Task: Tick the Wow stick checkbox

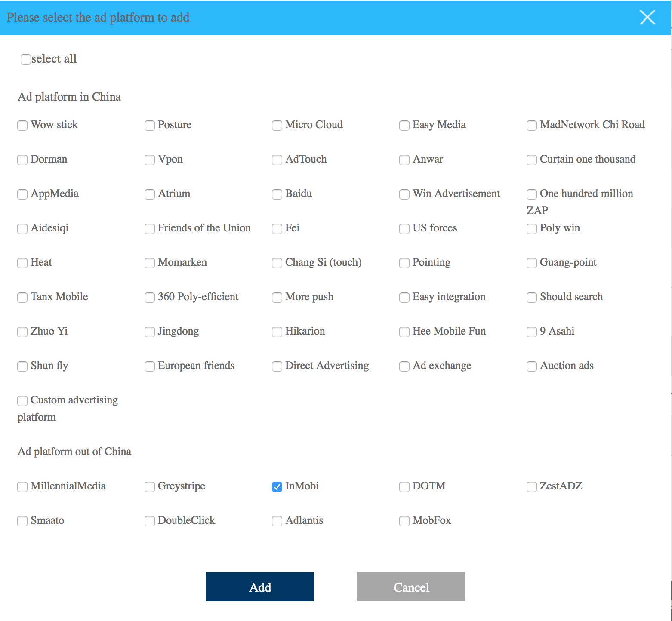Action: click(x=22, y=126)
